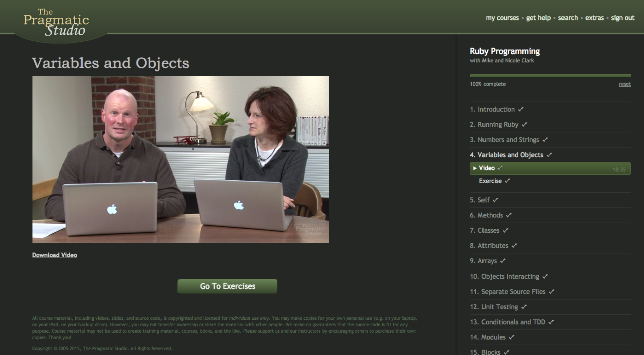Click checkmark beside Modules

[512, 337]
